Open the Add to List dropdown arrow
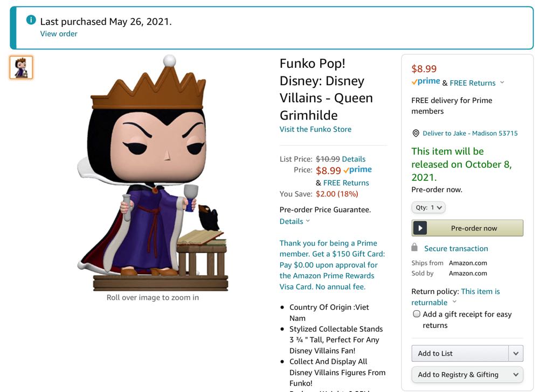The height and width of the screenshot is (392, 539). [516, 353]
